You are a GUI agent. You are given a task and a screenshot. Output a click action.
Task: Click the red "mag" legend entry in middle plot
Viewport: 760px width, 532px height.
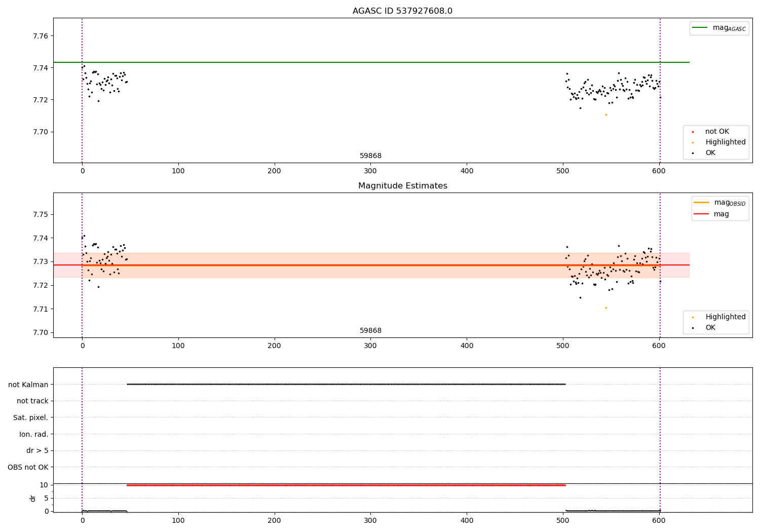(x=711, y=214)
